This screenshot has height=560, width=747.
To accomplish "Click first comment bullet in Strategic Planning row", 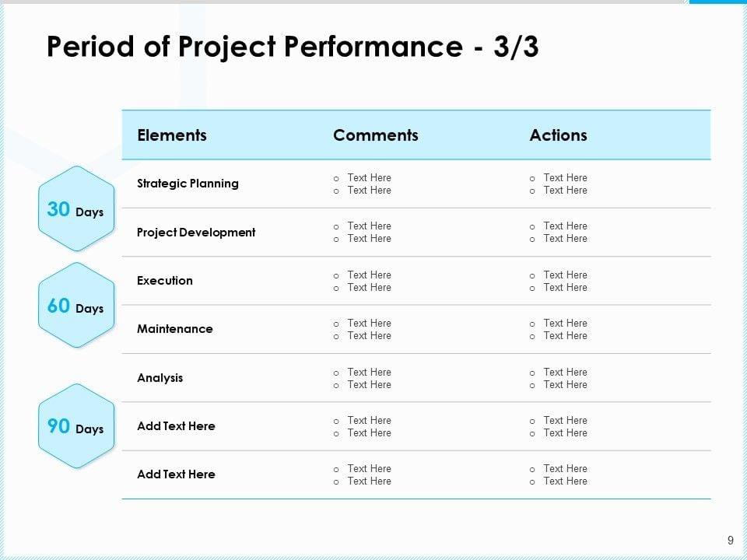I will tap(369, 178).
